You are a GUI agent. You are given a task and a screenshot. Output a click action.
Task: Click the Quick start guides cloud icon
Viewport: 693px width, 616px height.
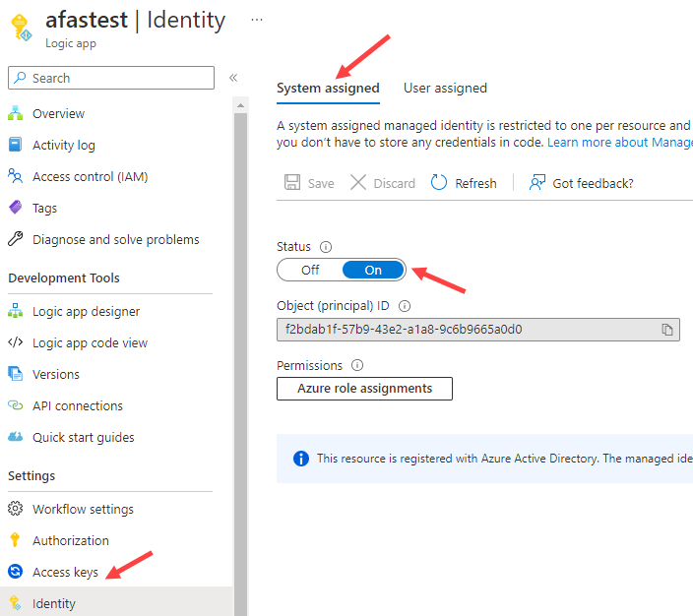point(16,437)
